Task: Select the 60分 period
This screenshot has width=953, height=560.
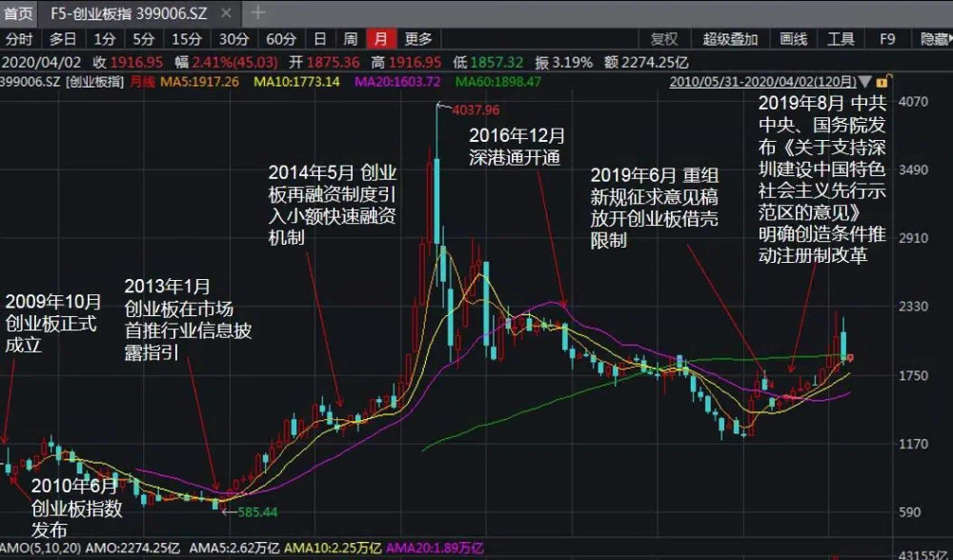Action: (281, 39)
